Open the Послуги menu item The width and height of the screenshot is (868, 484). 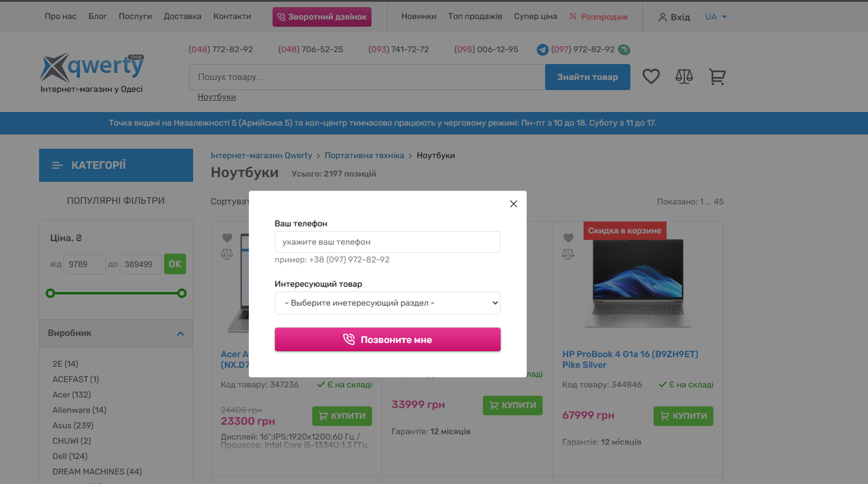tap(135, 16)
